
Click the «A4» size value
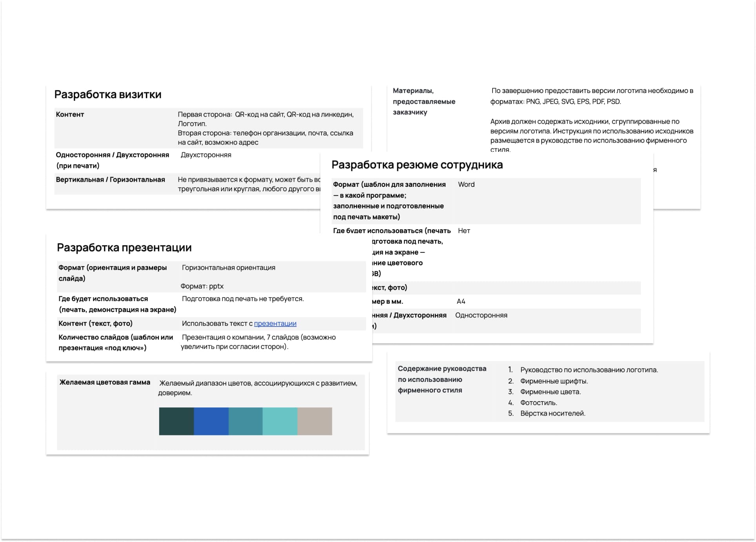461,301
